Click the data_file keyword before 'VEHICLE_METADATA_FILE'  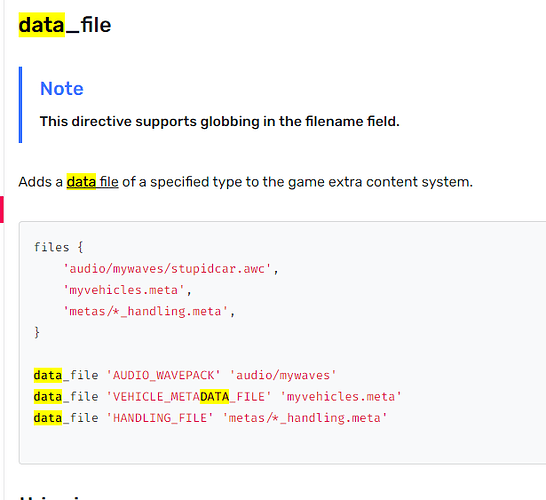(x=66, y=397)
